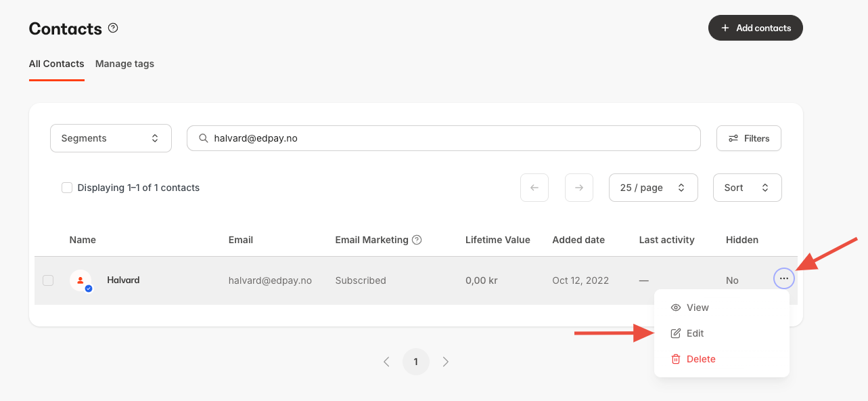Open the Filters panel

749,138
